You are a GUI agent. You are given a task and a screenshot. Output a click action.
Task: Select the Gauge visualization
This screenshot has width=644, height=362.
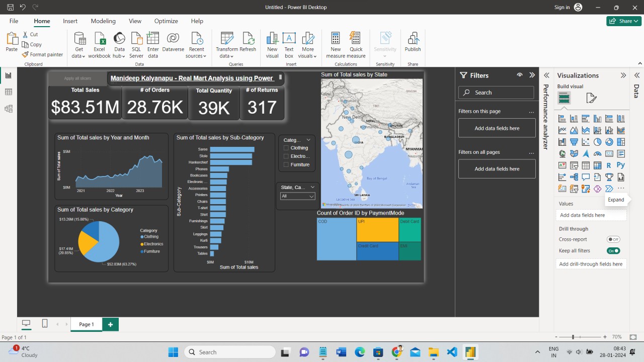coord(597,154)
